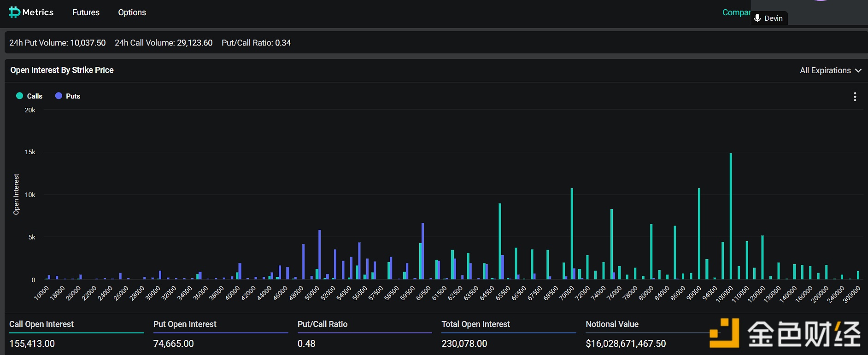Click the Put/Call Ratio 0.34 text
This screenshot has width=868, height=355.
click(x=256, y=43)
